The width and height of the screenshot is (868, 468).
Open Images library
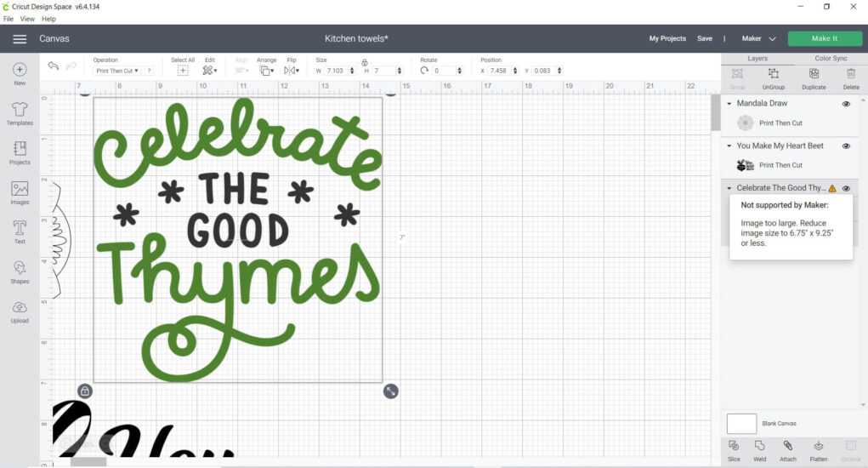point(20,193)
